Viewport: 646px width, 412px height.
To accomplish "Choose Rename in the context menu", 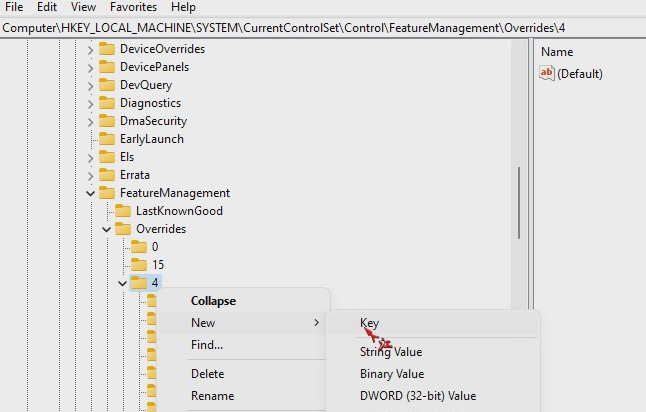I will (244, 396).
